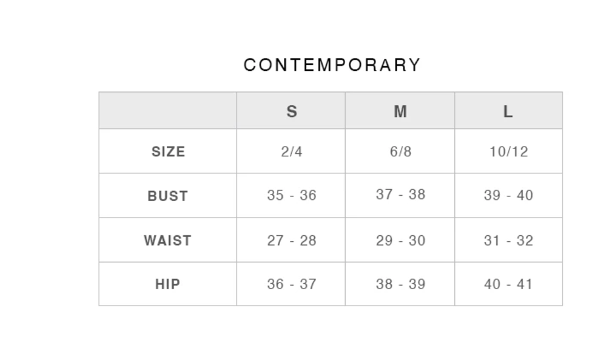
Task: Click the WAIST row label
Action: [168, 240]
